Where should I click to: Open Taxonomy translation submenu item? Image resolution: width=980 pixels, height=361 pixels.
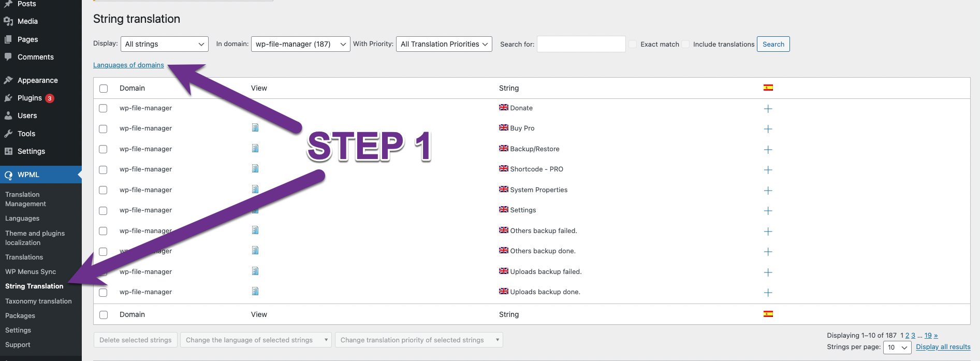38,301
